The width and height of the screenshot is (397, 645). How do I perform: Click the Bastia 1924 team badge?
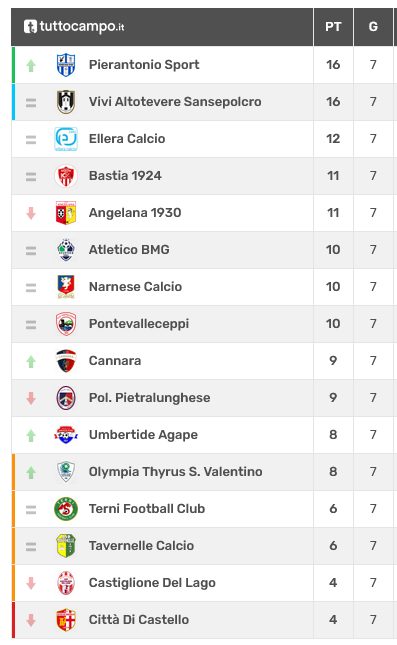coord(66,176)
